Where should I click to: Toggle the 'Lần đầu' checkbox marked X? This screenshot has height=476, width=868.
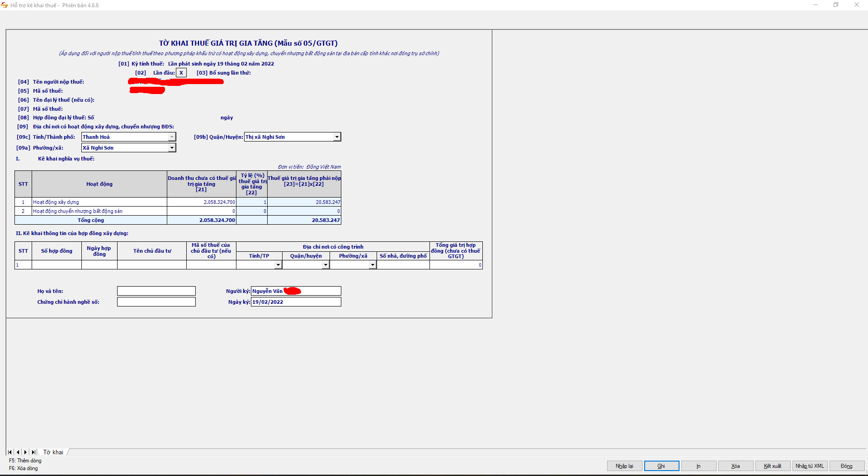(181, 73)
